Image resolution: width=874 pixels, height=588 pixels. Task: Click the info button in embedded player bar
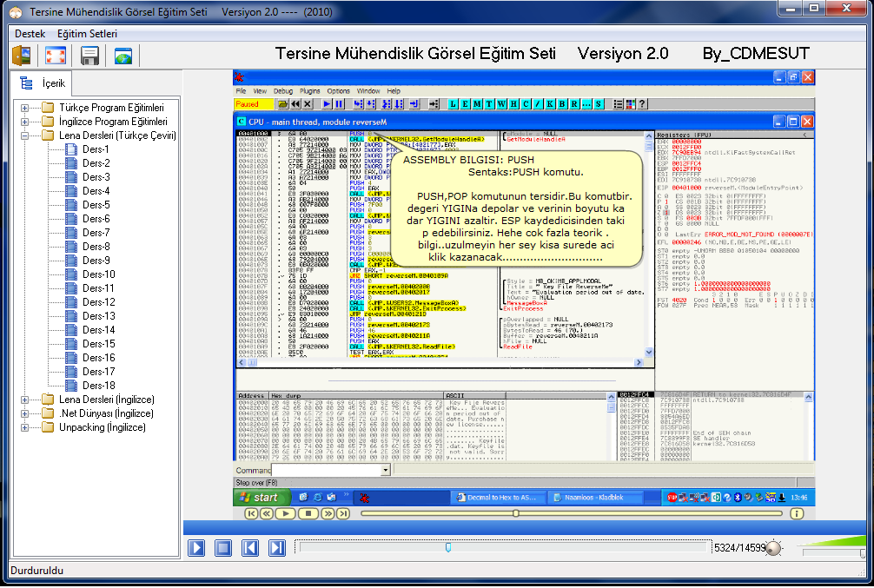797,513
